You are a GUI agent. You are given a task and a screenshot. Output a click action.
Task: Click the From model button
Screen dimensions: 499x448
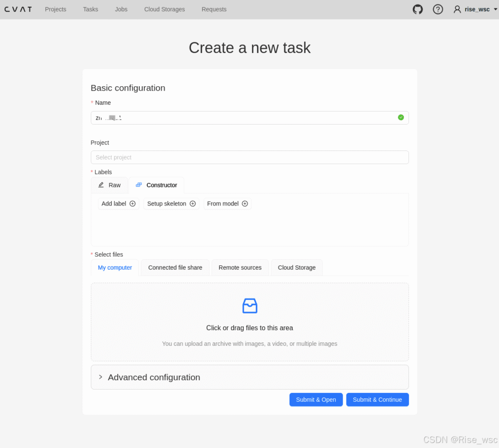pyautogui.click(x=227, y=204)
